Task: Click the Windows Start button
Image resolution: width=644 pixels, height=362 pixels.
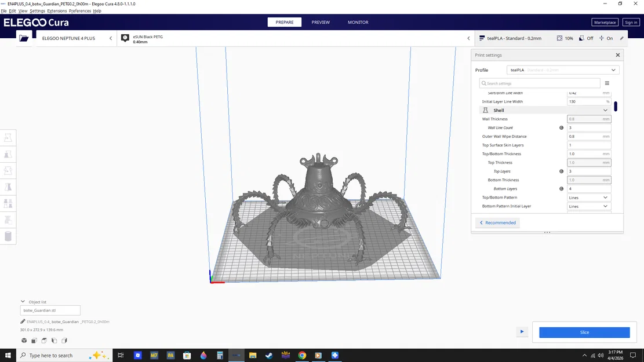Action: pos(8,356)
